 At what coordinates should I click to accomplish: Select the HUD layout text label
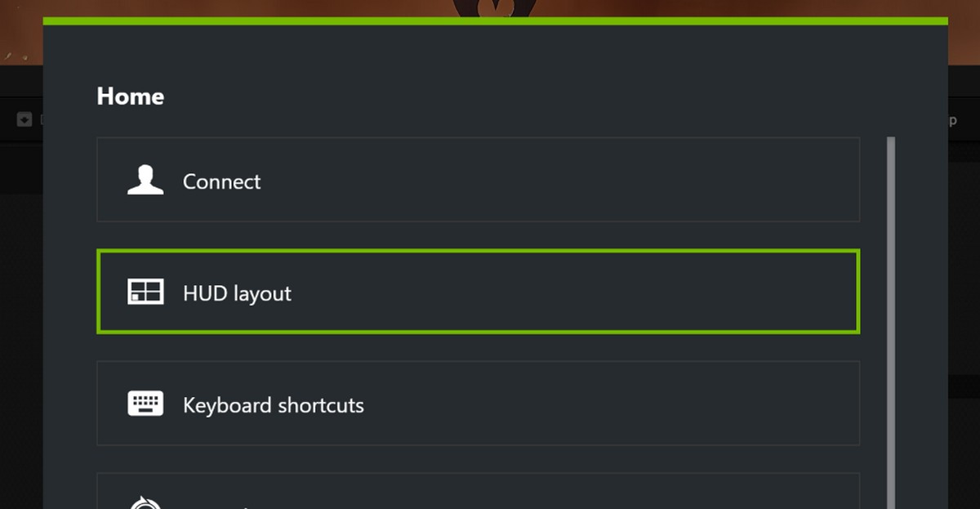pyautogui.click(x=237, y=293)
